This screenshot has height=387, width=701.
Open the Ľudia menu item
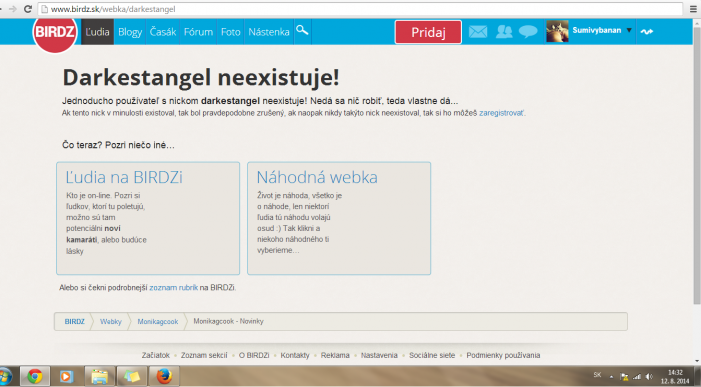97,32
